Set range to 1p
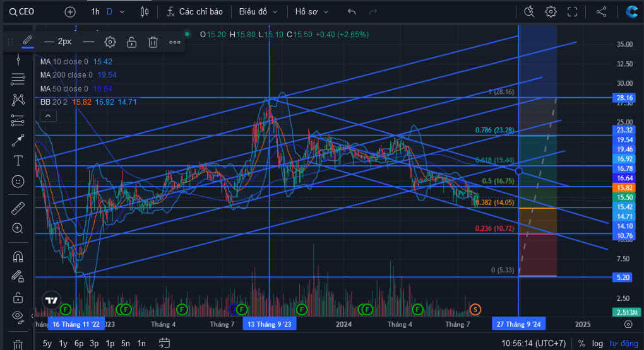 (110, 344)
